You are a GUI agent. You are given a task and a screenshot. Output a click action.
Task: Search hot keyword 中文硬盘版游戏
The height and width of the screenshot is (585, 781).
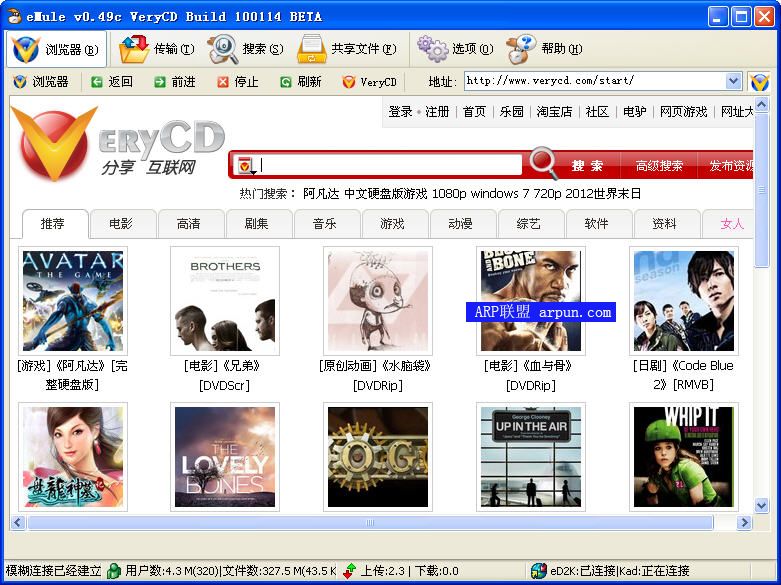coord(386,193)
